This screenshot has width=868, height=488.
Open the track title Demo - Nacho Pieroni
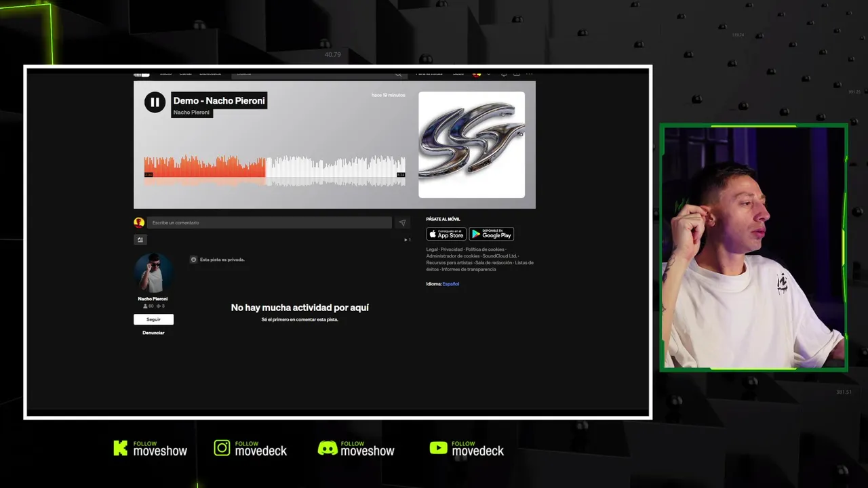(219, 100)
